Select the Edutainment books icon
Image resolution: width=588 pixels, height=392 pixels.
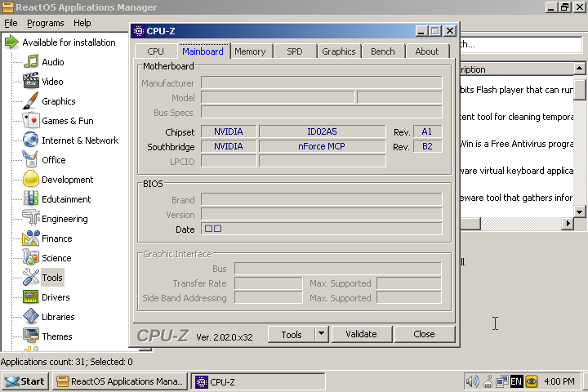pos(31,198)
